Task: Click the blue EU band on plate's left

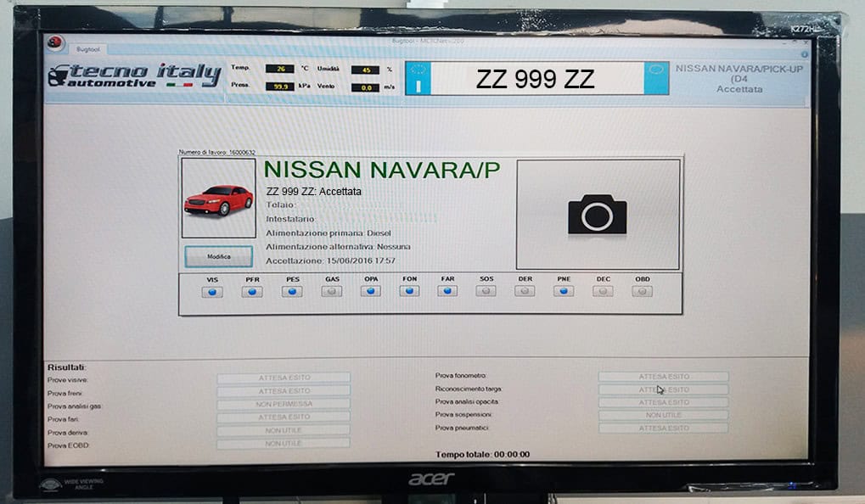Action: click(418, 78)
